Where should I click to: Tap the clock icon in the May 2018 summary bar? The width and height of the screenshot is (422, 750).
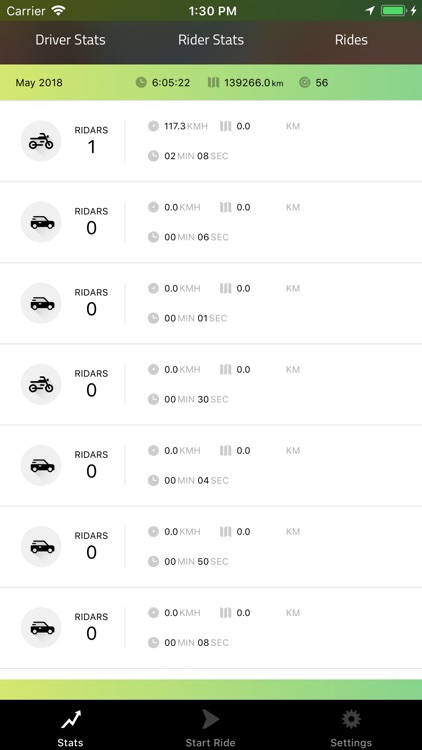click(141, 83)
